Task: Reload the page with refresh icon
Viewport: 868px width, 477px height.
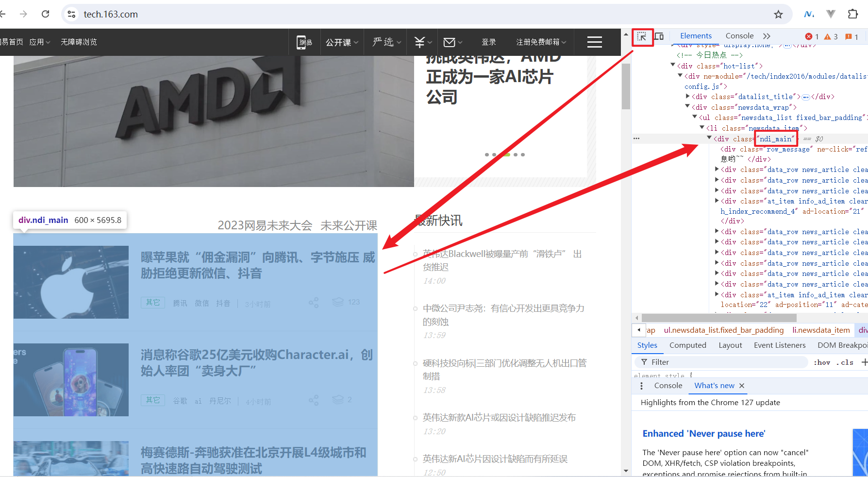Action: (x=45, y=14)
